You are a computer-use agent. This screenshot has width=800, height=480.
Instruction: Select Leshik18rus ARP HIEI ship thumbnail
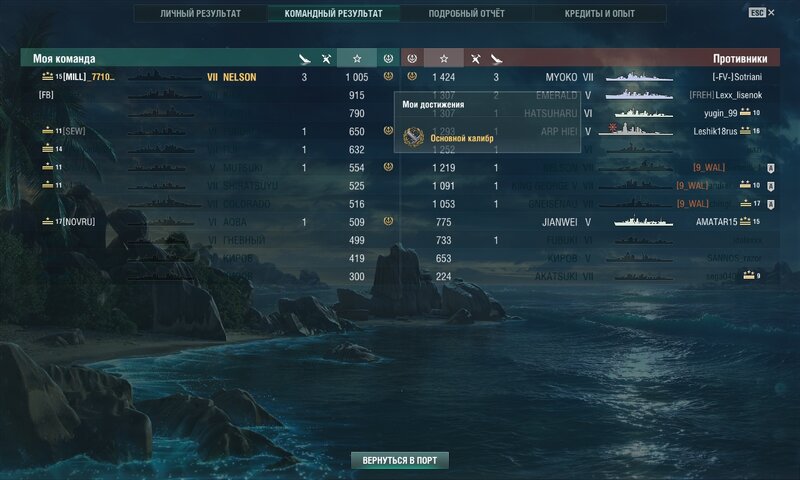[x=636, y=130]
